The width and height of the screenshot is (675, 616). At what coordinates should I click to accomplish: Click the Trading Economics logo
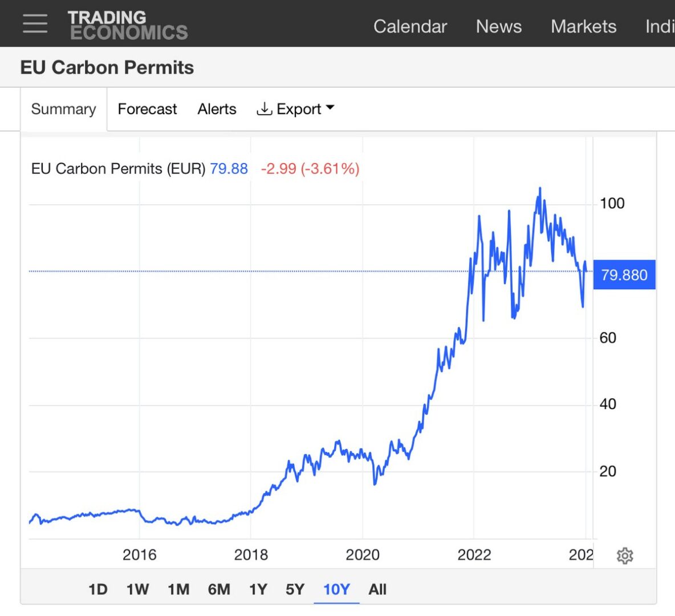coord(128,26)
